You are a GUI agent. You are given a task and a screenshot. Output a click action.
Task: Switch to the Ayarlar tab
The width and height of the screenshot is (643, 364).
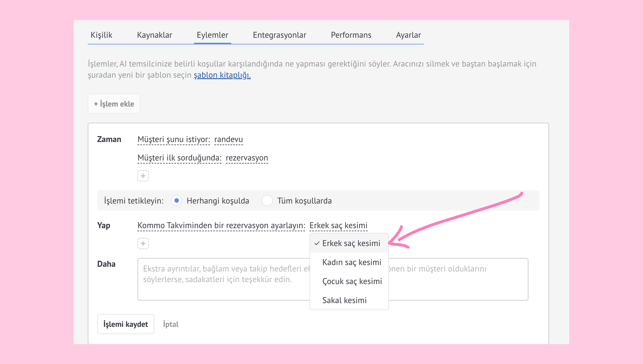pos(408,35)
